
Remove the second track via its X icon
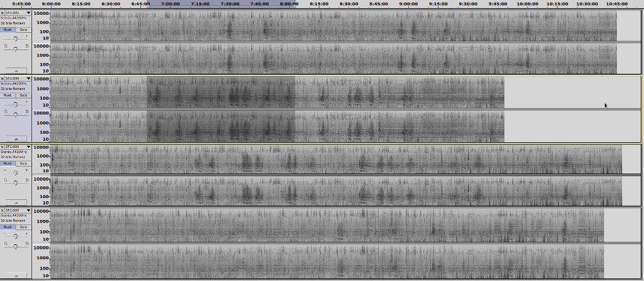tap(3, 78)
